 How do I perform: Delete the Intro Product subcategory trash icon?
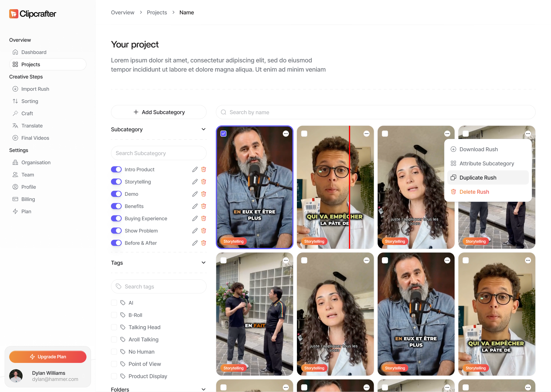(x=204, y=169)
